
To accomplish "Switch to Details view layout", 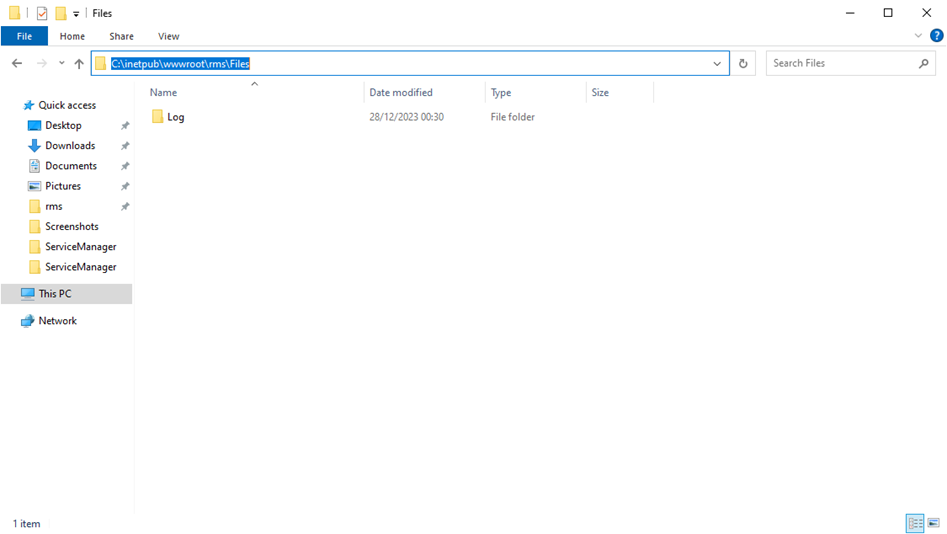I will click(915, 523).
